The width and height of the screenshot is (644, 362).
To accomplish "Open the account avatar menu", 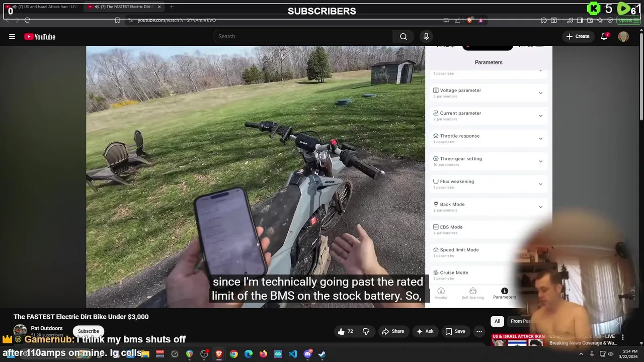I will tap(623, 36).
